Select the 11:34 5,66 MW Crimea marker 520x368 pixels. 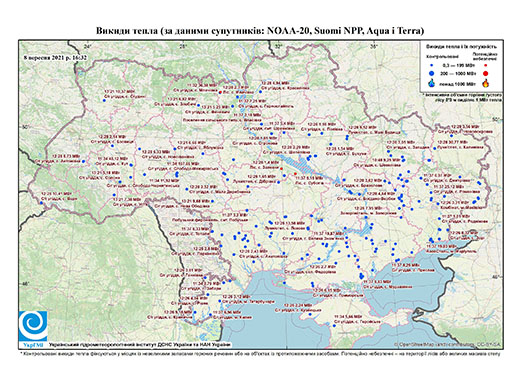[x=334, y=326]
